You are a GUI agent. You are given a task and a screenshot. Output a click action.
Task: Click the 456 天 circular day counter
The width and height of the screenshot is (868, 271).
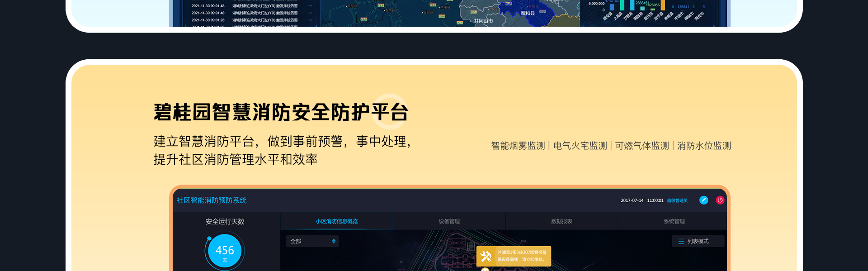(225, 251)
